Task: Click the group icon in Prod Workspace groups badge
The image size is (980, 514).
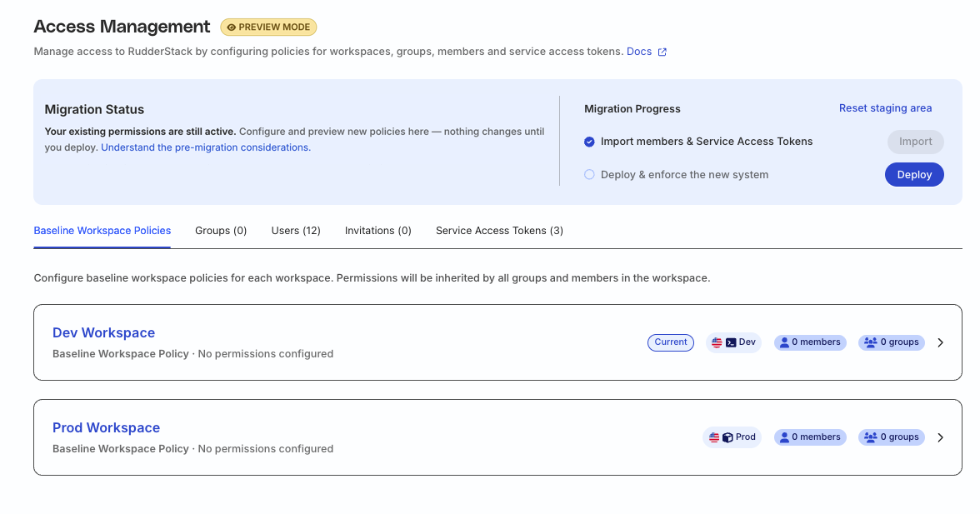Action: [x=871, y=437]
